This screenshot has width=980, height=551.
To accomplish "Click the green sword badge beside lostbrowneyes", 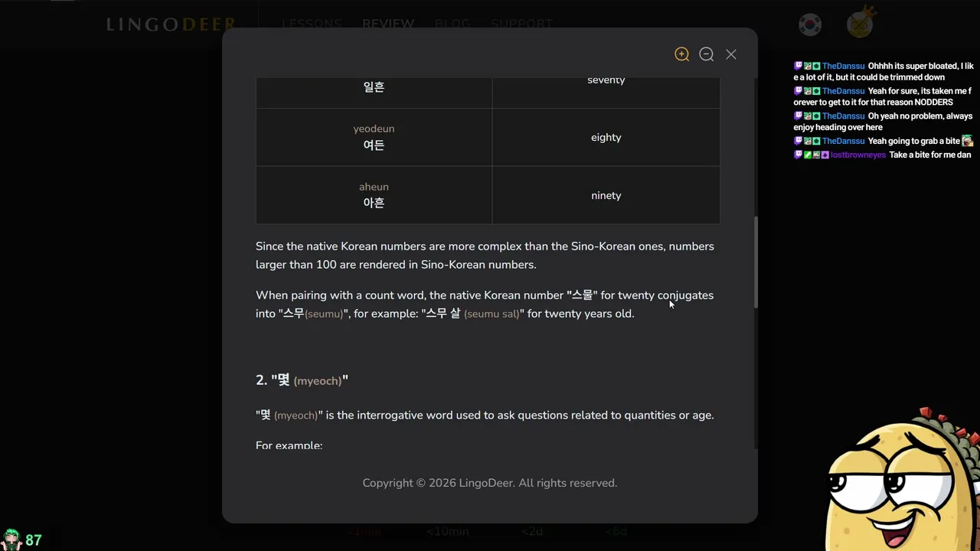I will pos(808,155).
